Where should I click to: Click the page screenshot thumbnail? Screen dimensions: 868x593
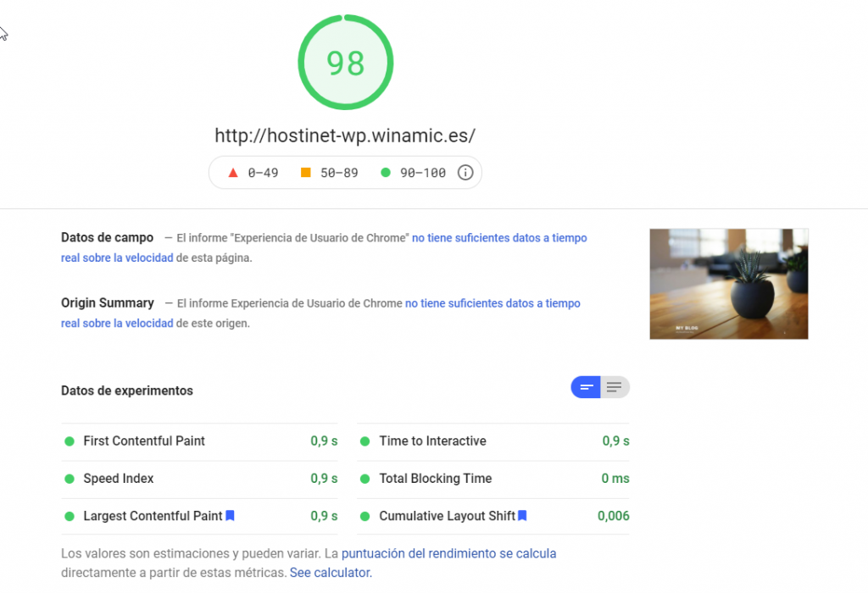[x=728, y=284]
